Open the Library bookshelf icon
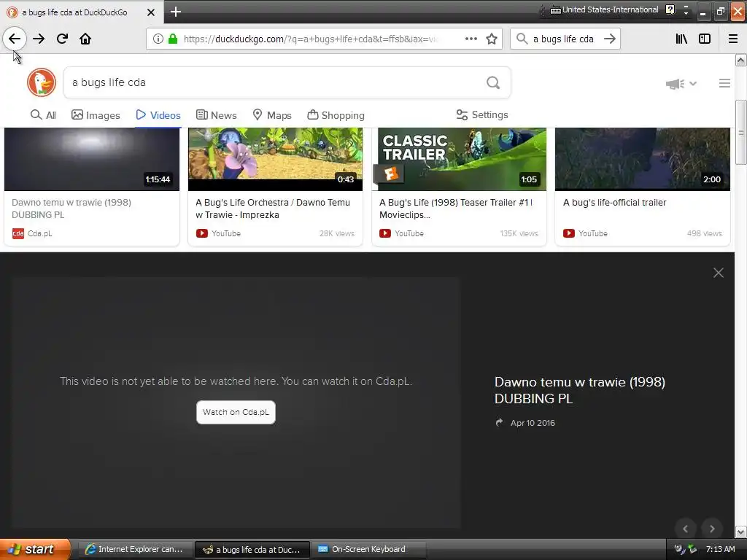This screenshot has height=560, width=747. [681, 39]
